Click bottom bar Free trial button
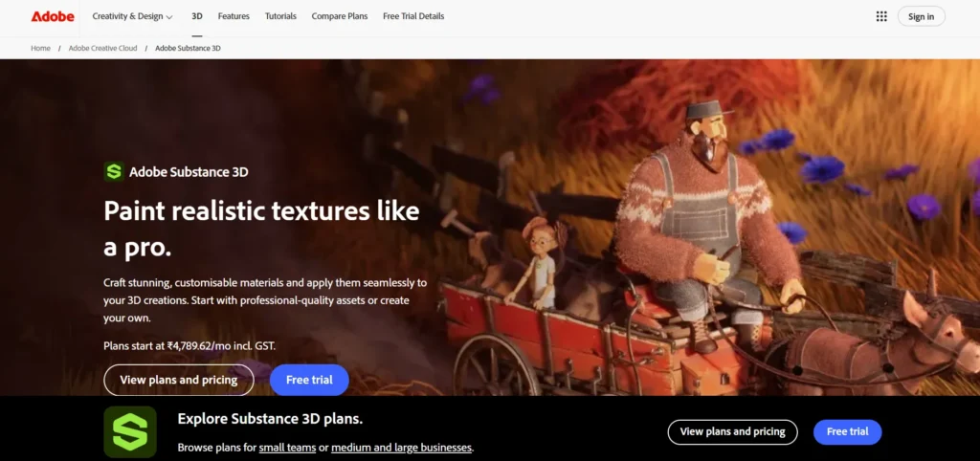The height and width of the screenshot is (461, 980). [x=848, y=431]
